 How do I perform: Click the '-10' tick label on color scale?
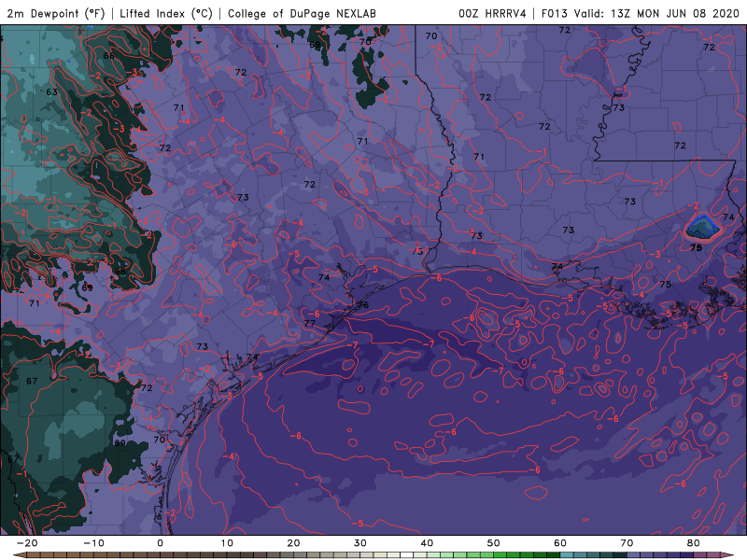coord(93,543)
